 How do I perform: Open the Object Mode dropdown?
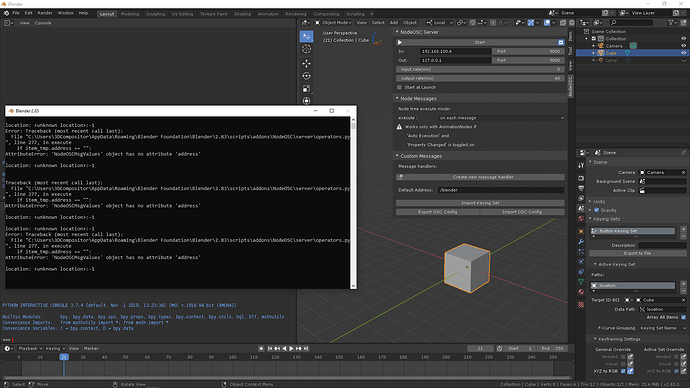(x=333, y=22)
